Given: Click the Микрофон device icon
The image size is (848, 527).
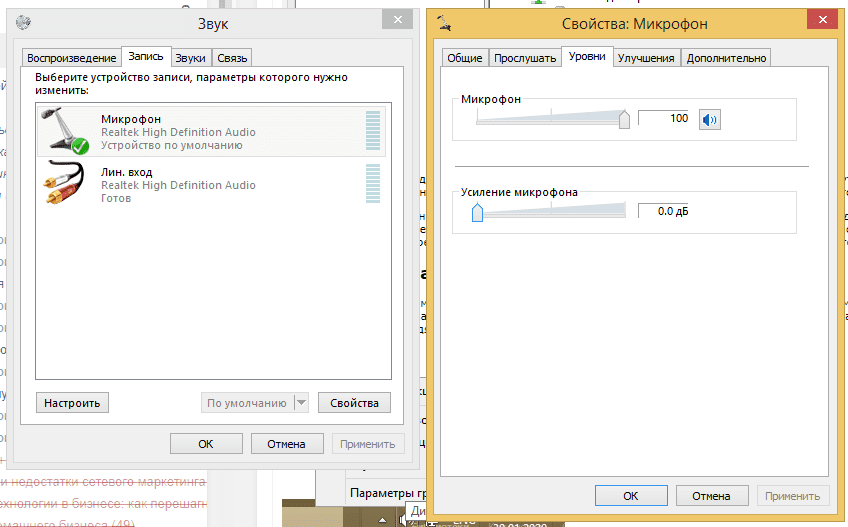Looking at the screenshot, I should (66, 131).
